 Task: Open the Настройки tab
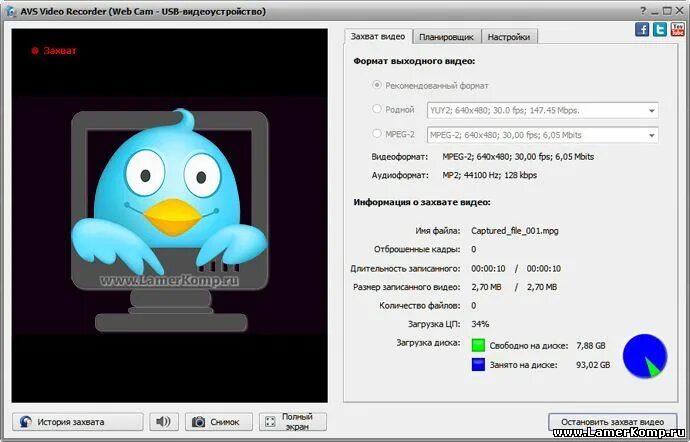tap(509, 37)
